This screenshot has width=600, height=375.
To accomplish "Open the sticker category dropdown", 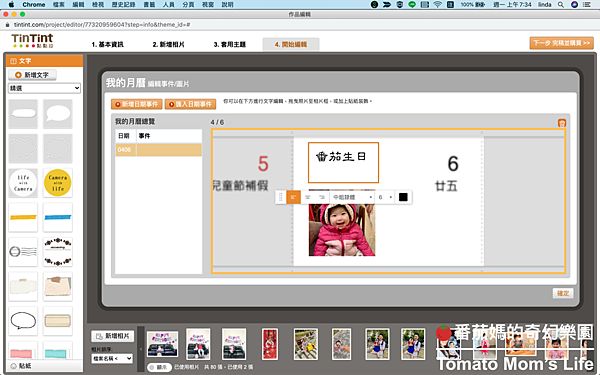I will tap(44, 88).
